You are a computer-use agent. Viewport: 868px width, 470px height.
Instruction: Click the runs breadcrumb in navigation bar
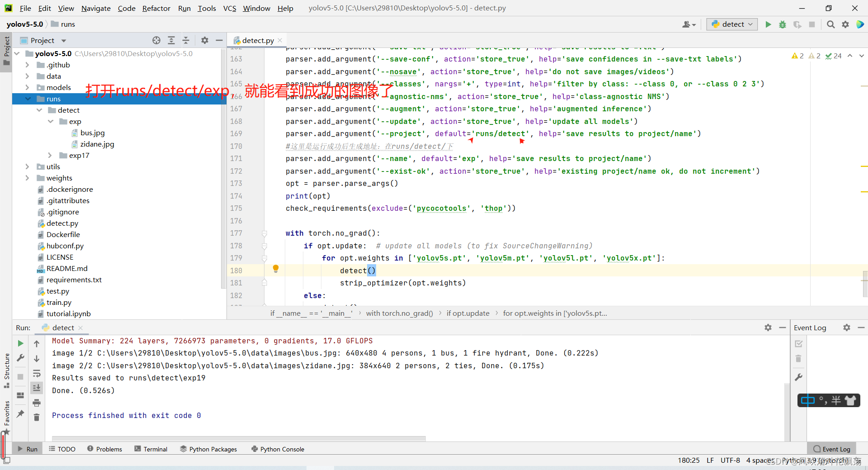pyautogui.click(x=63, y=24)
